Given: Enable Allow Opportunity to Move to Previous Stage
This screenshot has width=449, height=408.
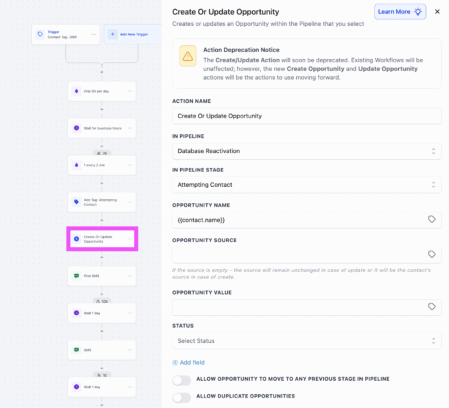Looking at the screenshot, I should (182, 380).
